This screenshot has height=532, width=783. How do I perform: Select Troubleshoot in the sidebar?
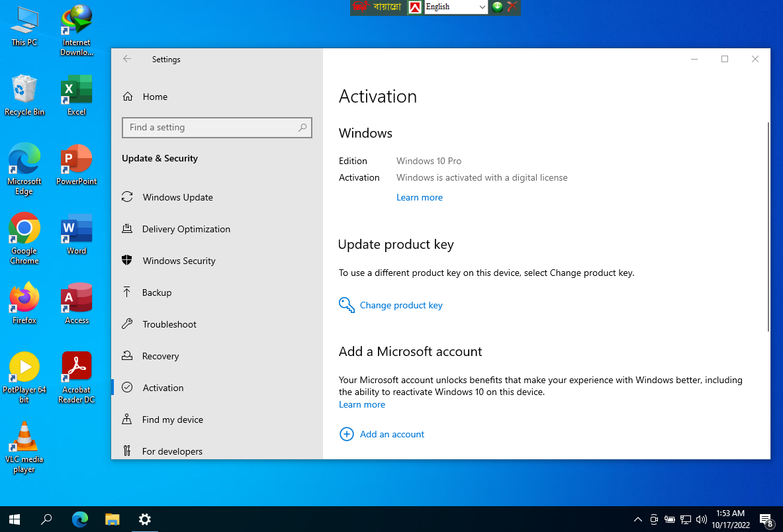169,324
